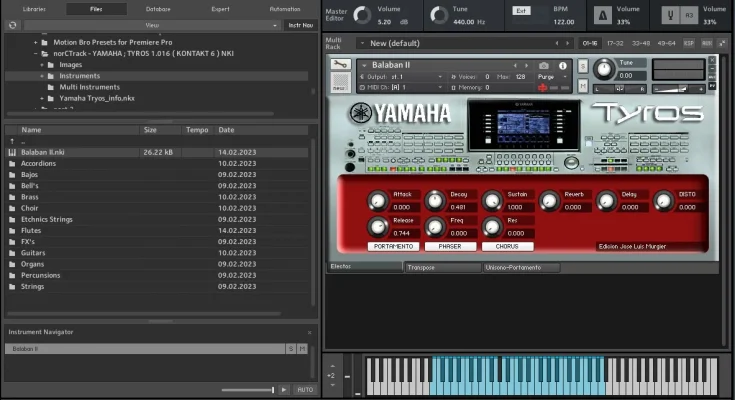Screen dimensions: 735x400
Task: Click the camera snapshot icon
Action: pyautogui.click(x=544, y=65)
